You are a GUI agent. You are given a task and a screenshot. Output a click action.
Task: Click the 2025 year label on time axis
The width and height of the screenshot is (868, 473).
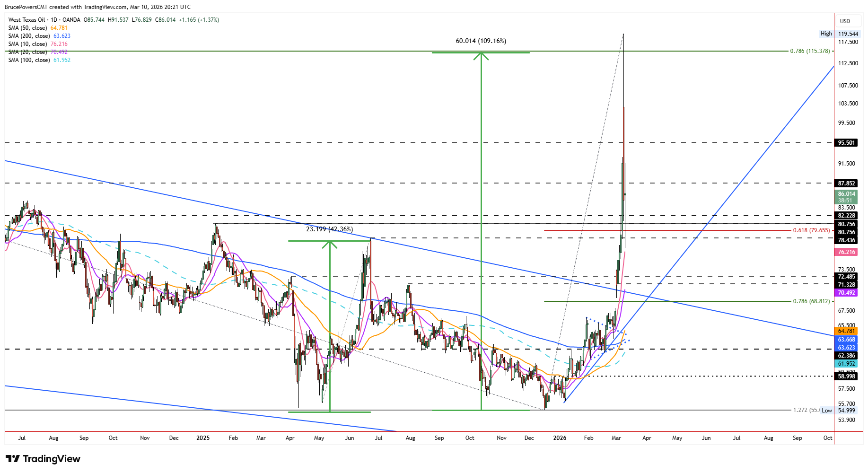pos(203,438)
